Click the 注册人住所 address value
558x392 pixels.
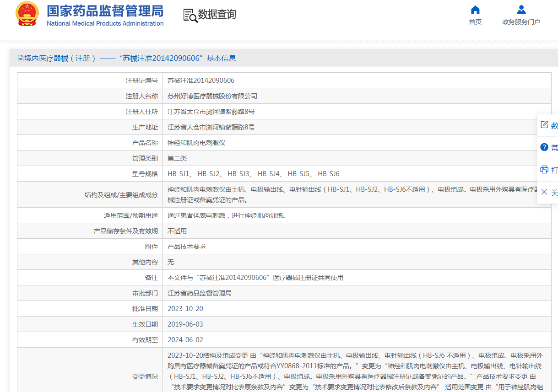point(211,112)
